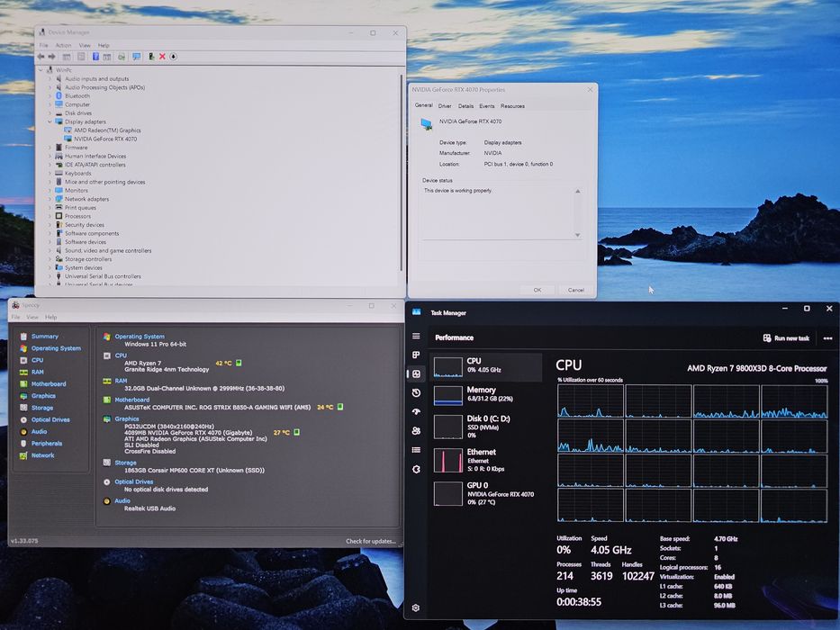Click OK in RTX 4070 Properties dialog

pyautogui.click(x=537, y=290)
